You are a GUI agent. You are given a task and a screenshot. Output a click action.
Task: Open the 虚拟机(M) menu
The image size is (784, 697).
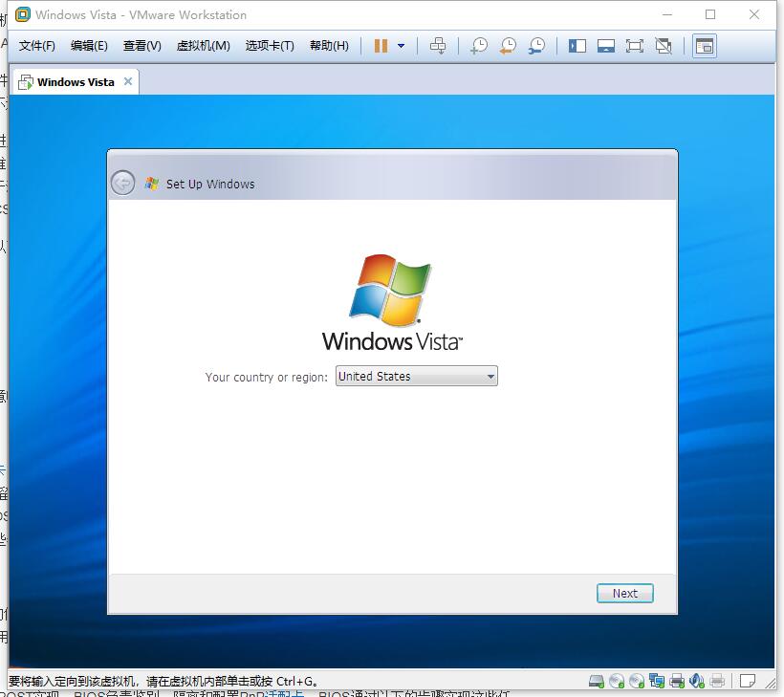point(203,46)
